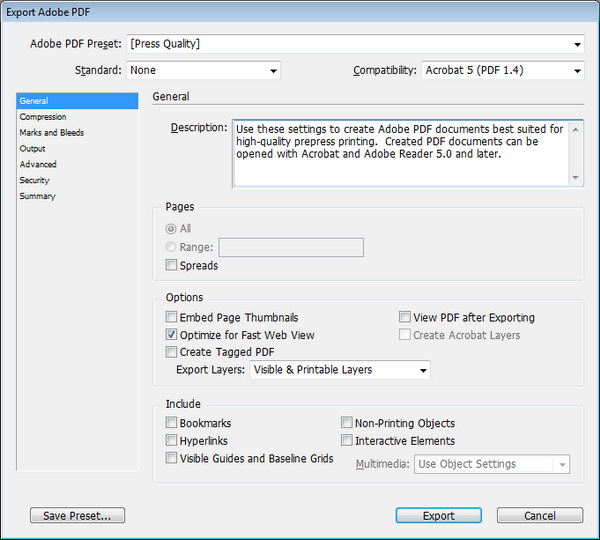Check Non-Printing Objects
The height and width of the screenshot is (540, 600).
[347, 423]
